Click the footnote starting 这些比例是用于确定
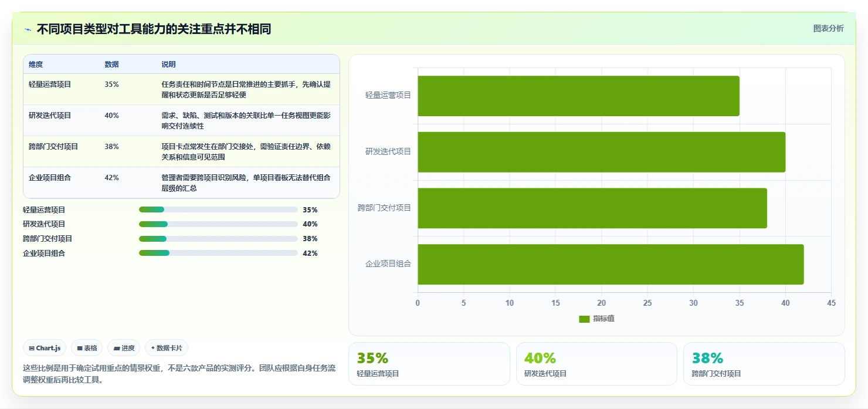 (x=179, y=374)
